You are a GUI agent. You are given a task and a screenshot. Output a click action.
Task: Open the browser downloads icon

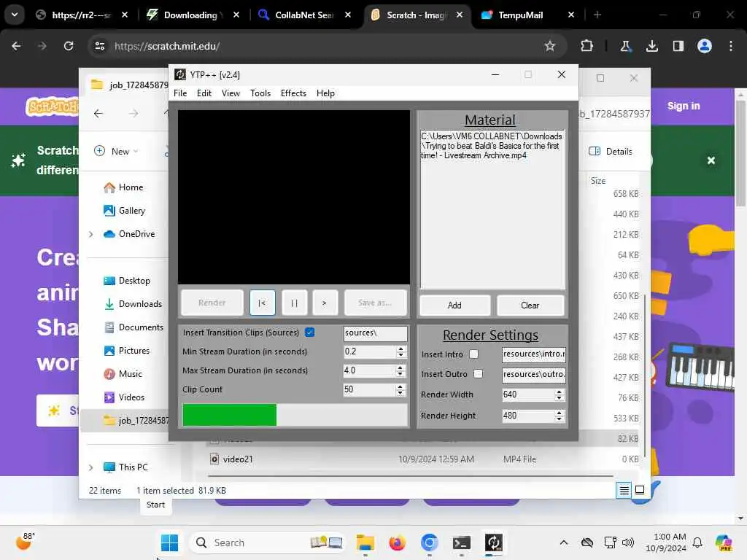(x=651, y=46)
